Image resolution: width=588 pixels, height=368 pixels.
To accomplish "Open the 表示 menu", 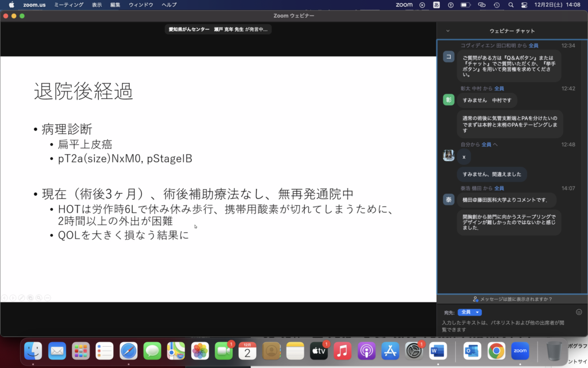I will (x=97, y=5).
